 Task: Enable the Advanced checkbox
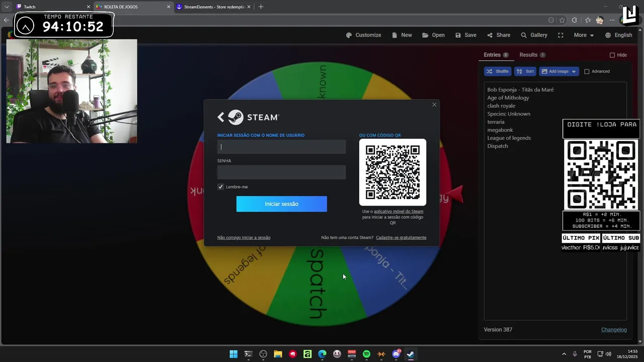pyautogui.click(x=587, y=71)
